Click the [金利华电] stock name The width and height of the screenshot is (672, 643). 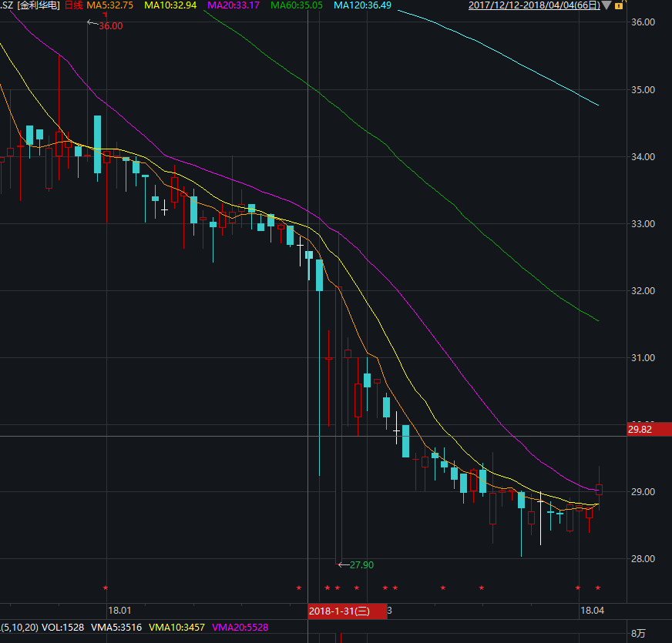point(39,5)
